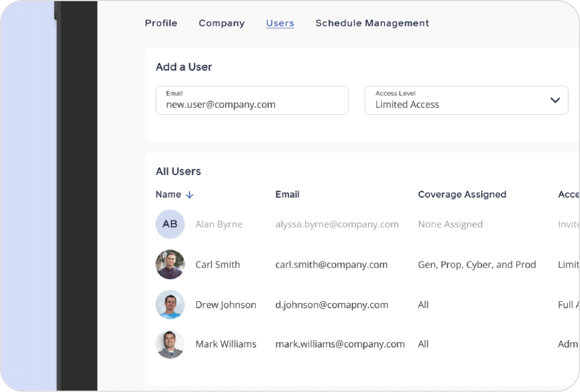This screenshot has height=392, width=580.
Task: Click the d.johnson@comapny.com email address
Action: tap(331, 305)
